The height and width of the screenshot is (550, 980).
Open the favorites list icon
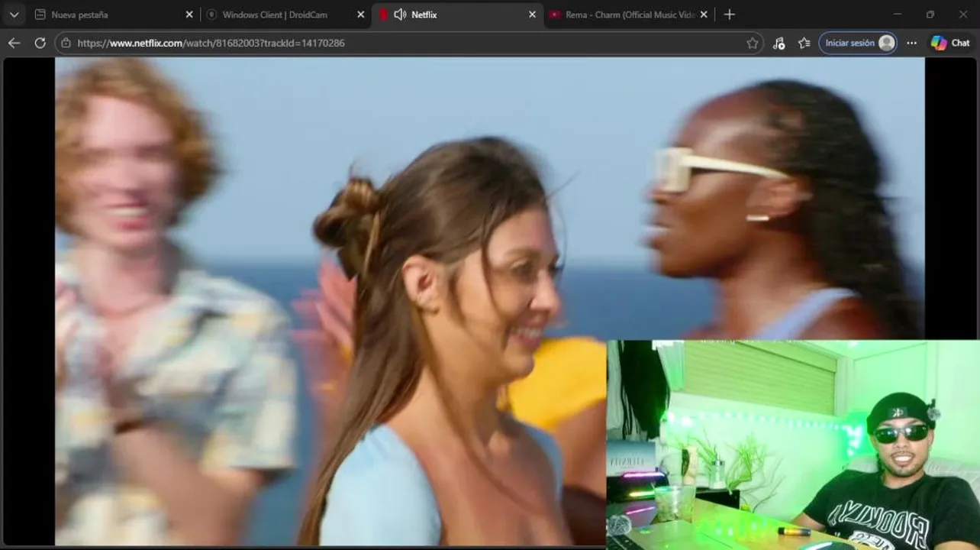[x=804, y=43]
